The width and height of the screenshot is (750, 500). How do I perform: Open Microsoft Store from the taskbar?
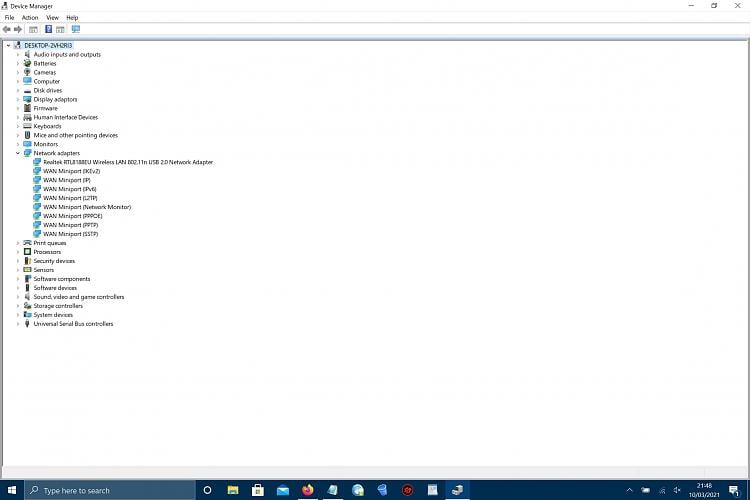point(258,490)
